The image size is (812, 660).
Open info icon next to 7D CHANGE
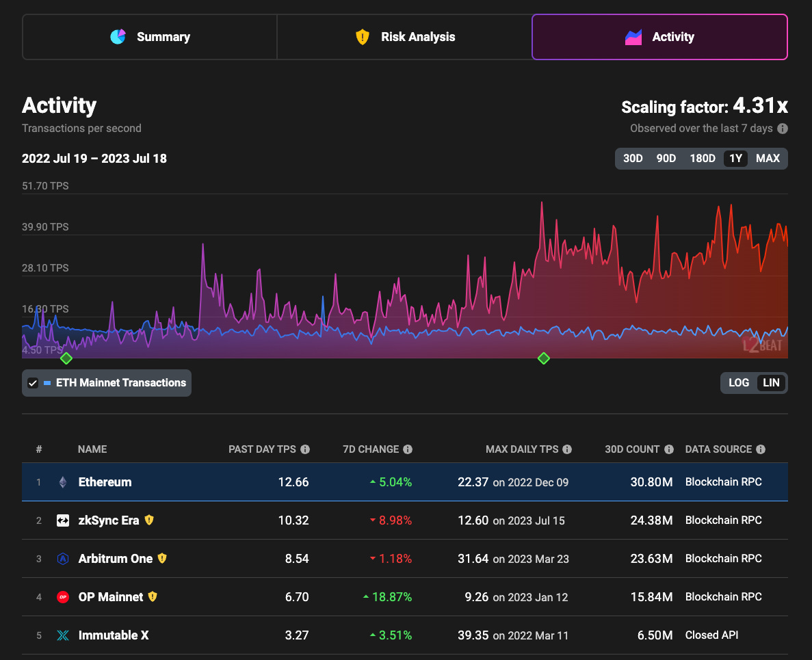click(408, 449)
